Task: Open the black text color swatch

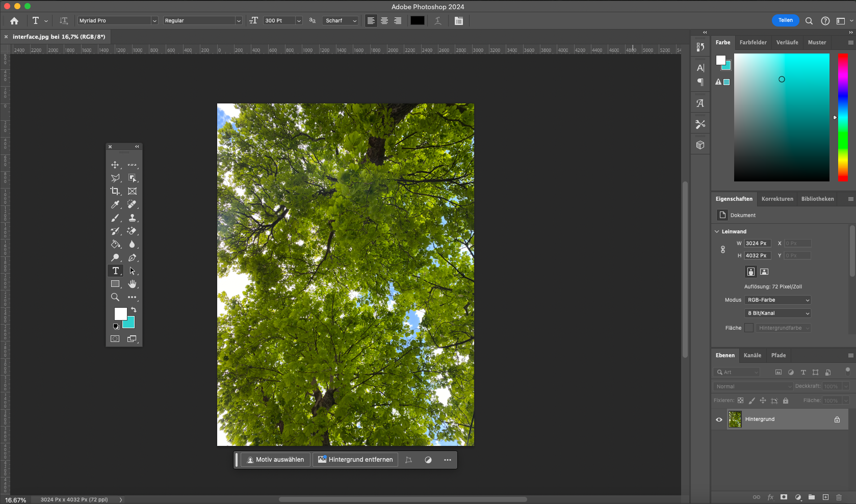Action: coord(418,21)
